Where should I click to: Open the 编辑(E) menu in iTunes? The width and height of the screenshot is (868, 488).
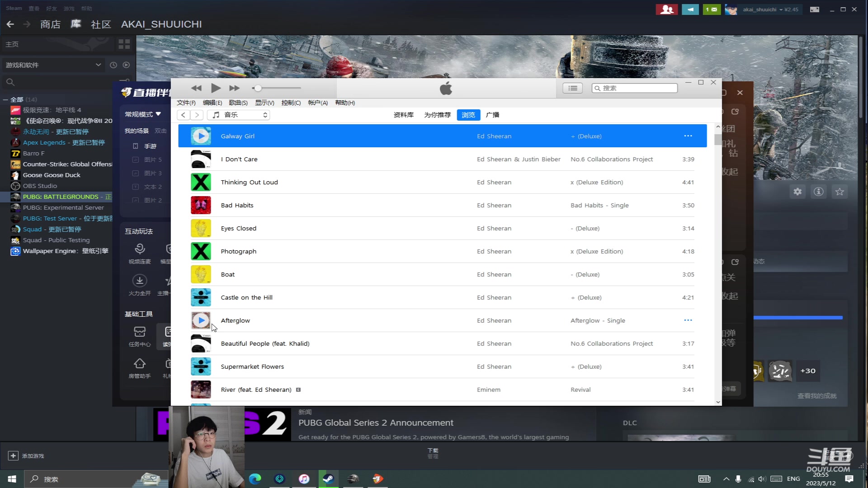pos(212,103)
